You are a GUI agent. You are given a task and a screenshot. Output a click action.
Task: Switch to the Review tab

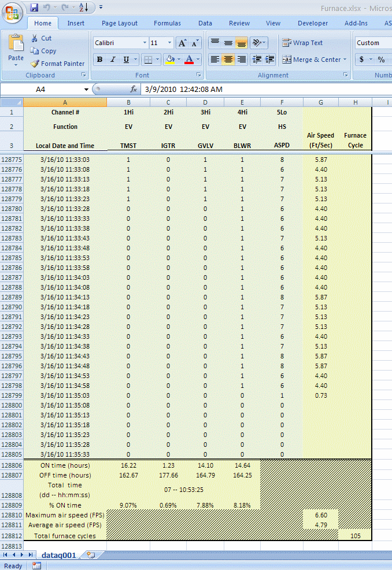tap(239, 23)
